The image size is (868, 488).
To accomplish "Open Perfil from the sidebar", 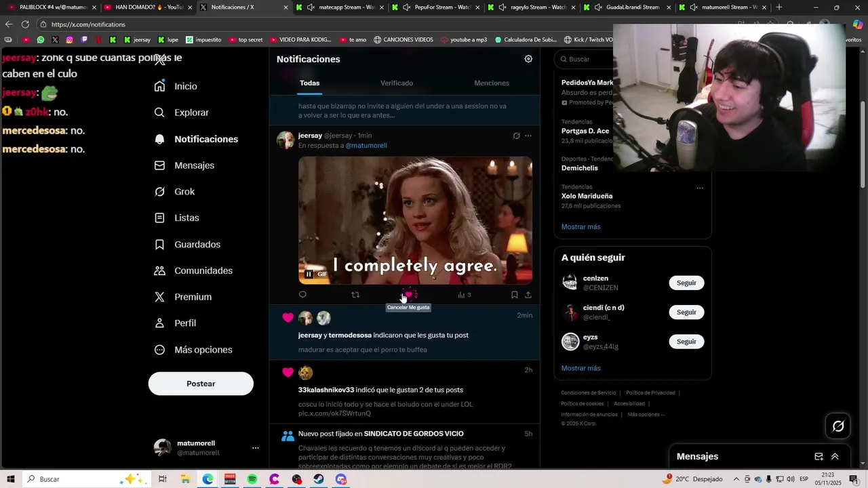I will (x=175, y=323).
